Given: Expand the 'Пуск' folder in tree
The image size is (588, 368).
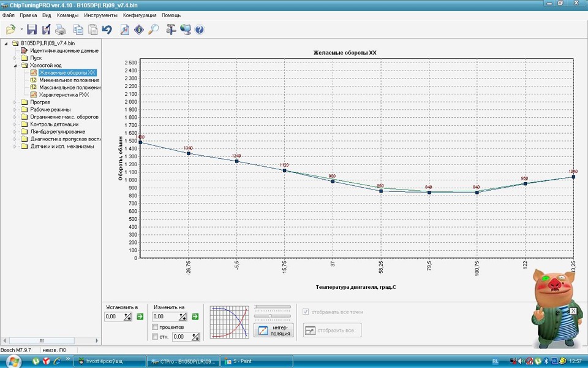Looking at the screenshot, I should [x=15, y=58].
